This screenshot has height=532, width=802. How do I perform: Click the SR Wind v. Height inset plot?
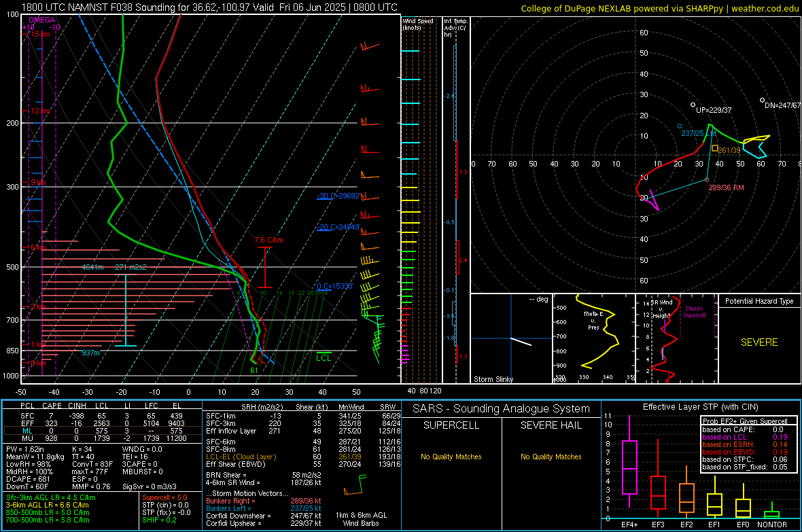(x=676, y=338)
